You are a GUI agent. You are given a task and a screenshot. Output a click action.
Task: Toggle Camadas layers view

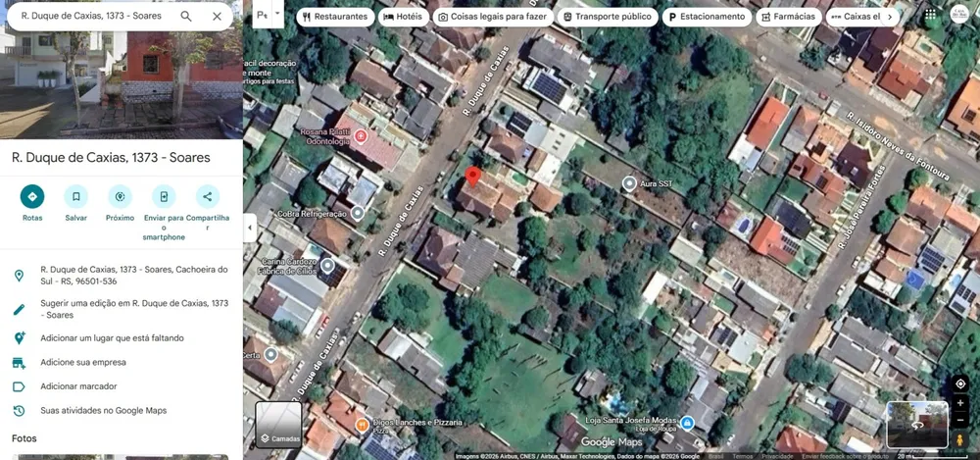278,425
